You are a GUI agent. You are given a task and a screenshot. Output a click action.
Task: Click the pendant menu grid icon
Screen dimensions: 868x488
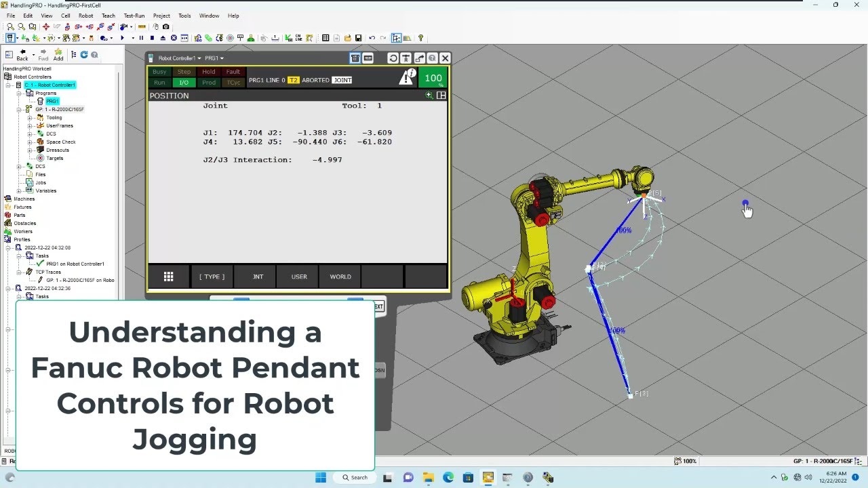[x=169, y=277]
